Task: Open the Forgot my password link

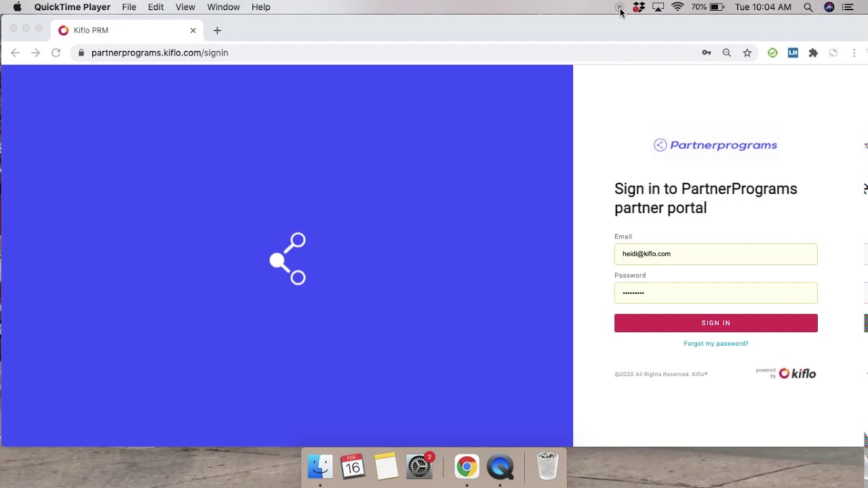Action: click(x=716, y=344)
